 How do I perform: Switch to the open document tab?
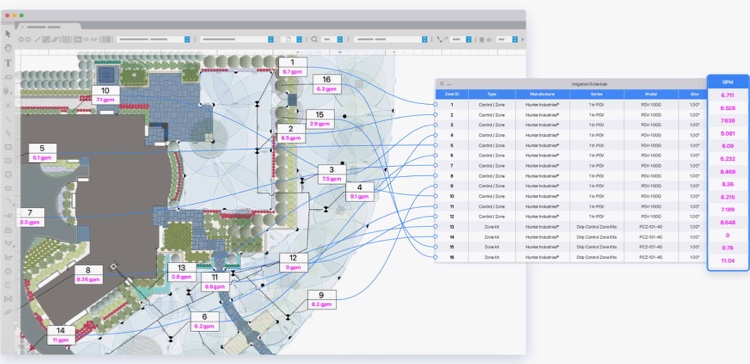pos(47,27)
